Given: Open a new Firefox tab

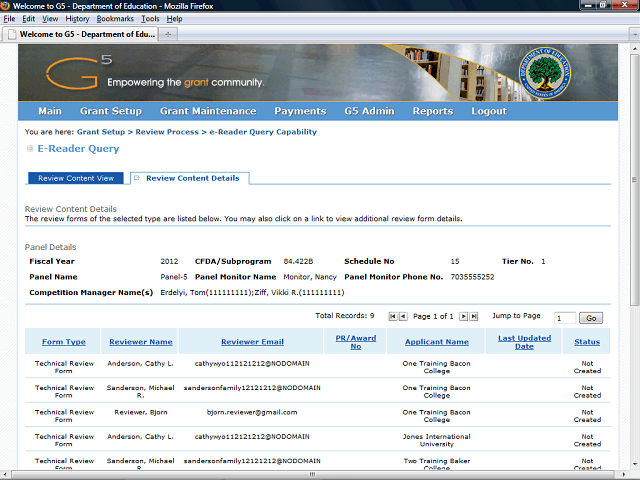Looking at the screenshot, I should pos(168,34).
